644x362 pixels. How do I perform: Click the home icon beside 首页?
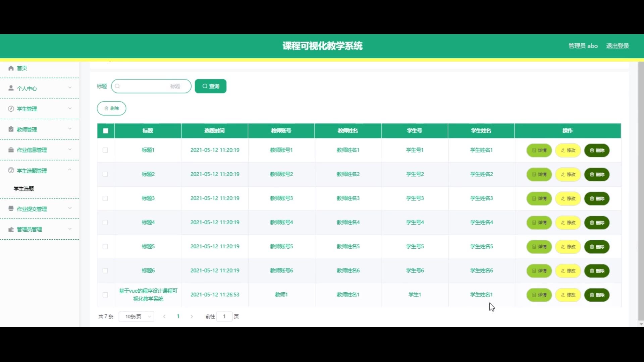pyautogui.click(x=11, y=68)
